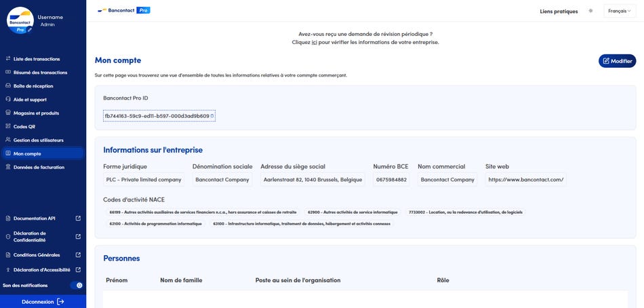Click the Bancontact Pro ID value
Viewport: 644px width, 308px height.
[x=157, y=117]
